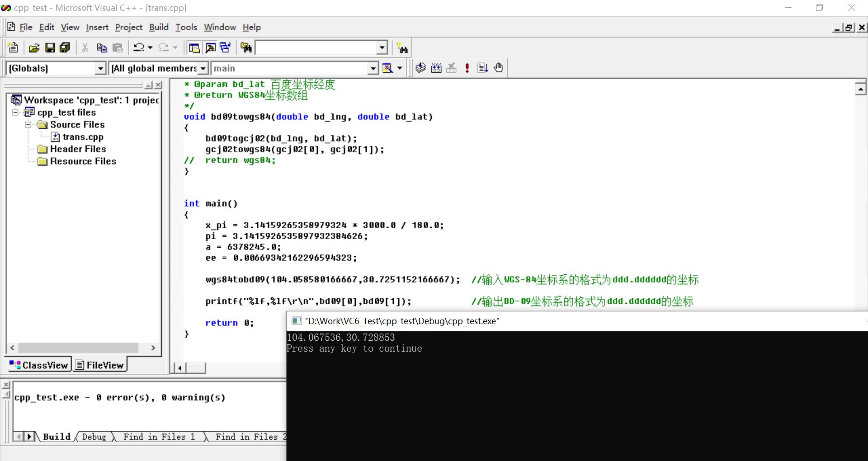Screen dimensions: 868x461
Task: Open the Window List icon
Action: click(x=225, y=47)
